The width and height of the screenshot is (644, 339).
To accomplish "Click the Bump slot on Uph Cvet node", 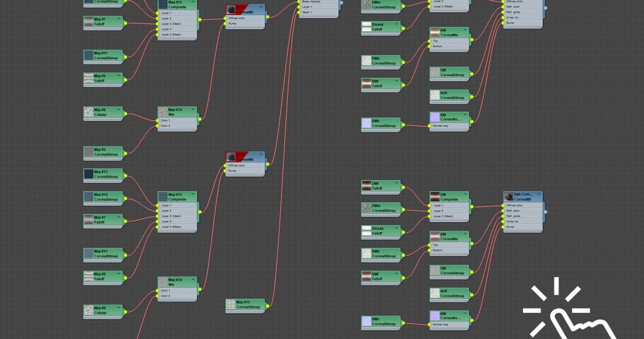I will [x=511, y=226].
